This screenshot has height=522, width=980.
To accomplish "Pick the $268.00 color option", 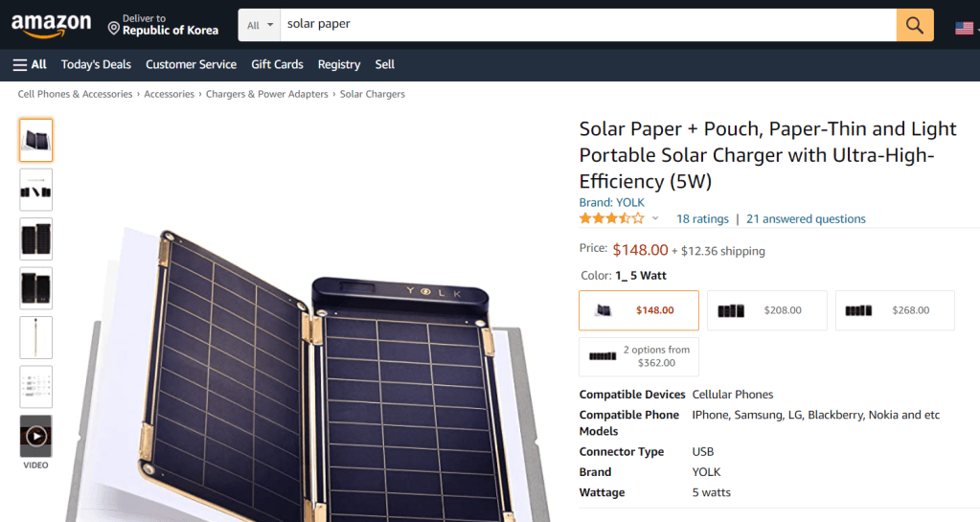I will pyautogui.click(x=895, y=310).
